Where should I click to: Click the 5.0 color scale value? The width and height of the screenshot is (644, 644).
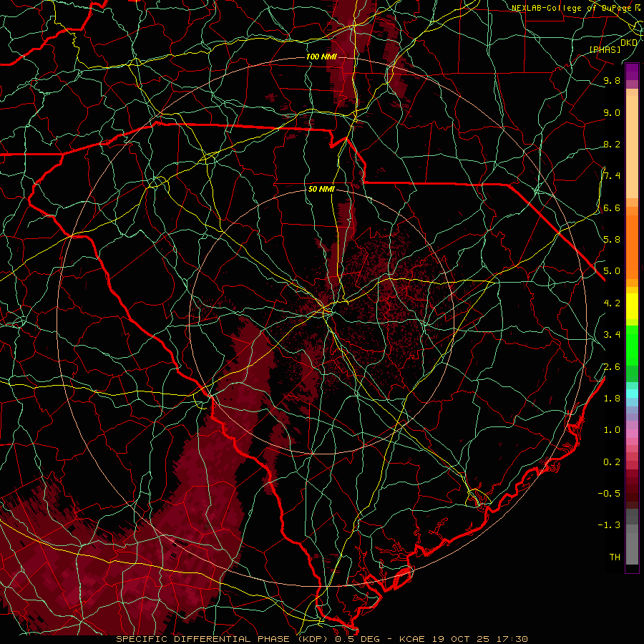point(612,271)
